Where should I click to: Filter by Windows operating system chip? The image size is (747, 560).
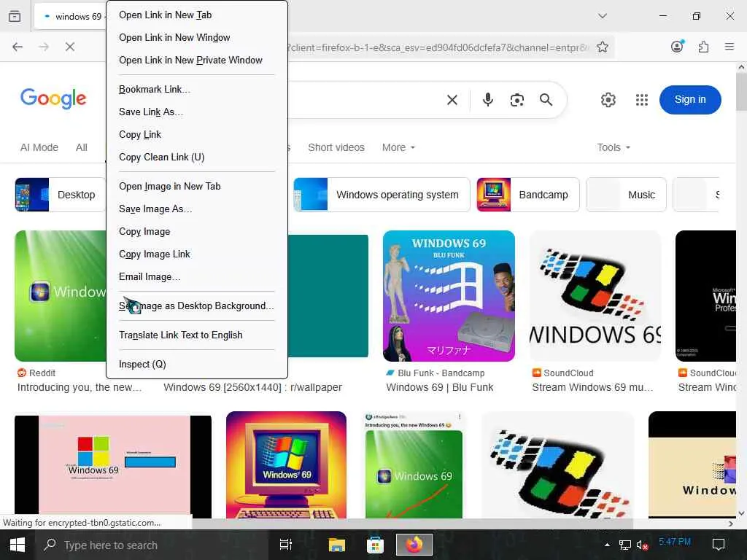tap(382, 195)
